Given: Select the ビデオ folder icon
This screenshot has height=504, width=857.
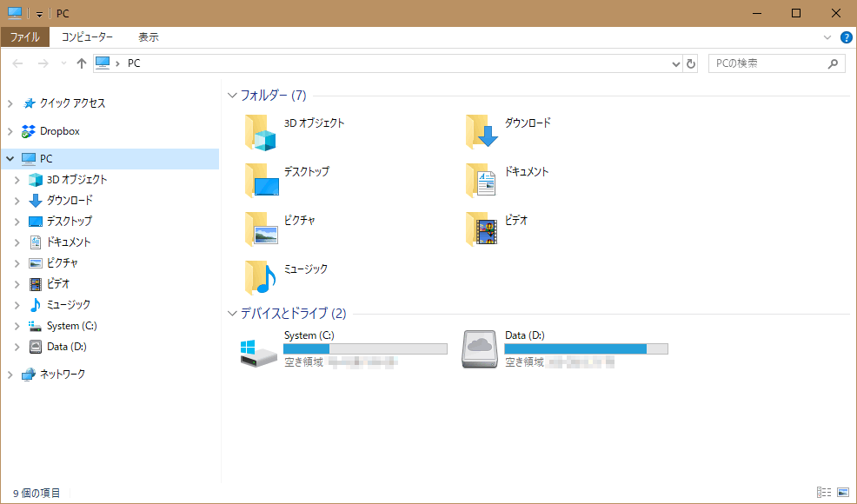Looking at the screenshot, I should tap(482, 229).
